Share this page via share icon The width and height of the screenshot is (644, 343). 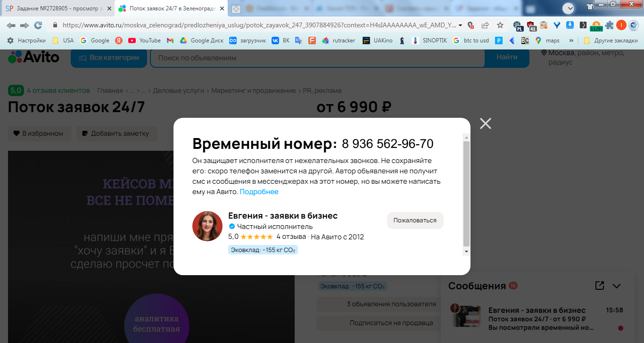pyautogui.click(x=485, y=25)
